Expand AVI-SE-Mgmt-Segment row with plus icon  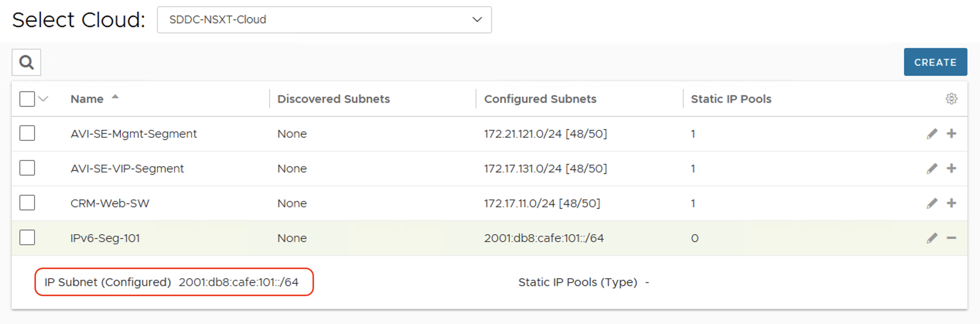click(x=951, y=133)
